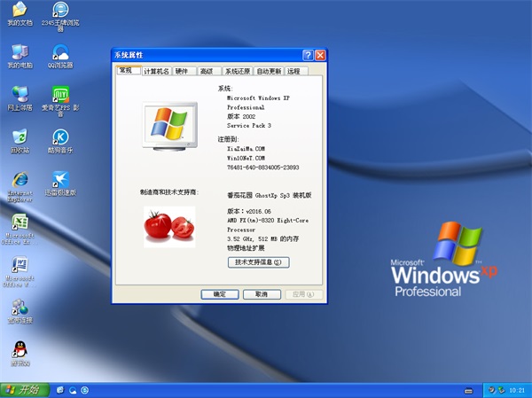Image resolution: width=532 pixels, height=398 pixels.
Task: Open 宽带连接 desktop icon
Action: pyautogui.click(x=20, y=307)
